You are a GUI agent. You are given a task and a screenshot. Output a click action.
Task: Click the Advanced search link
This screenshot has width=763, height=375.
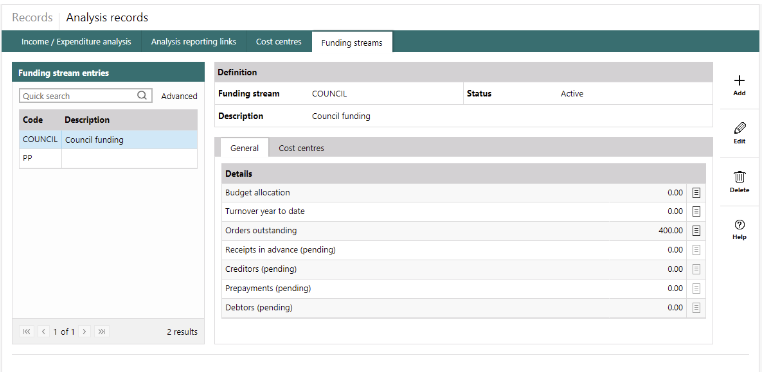179,96
